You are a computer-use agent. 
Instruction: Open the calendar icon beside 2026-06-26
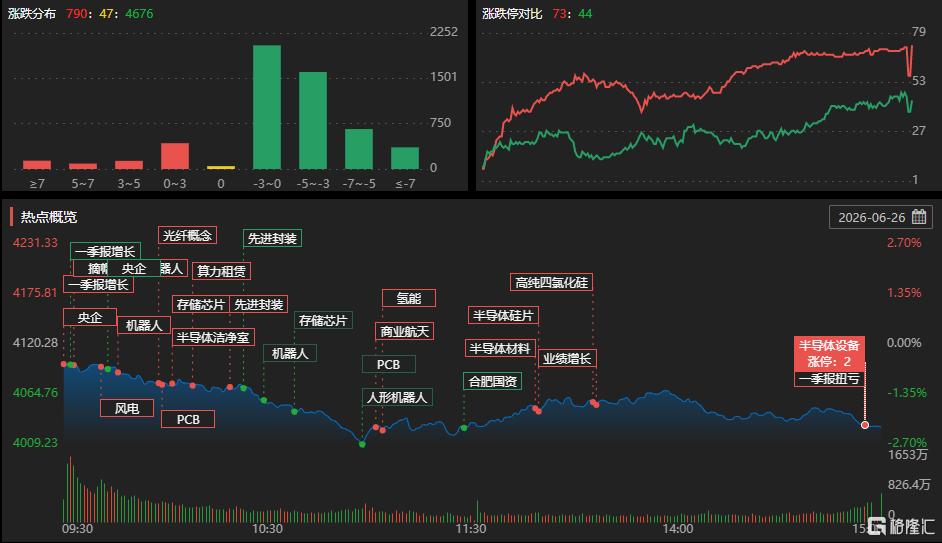point(919,217)
